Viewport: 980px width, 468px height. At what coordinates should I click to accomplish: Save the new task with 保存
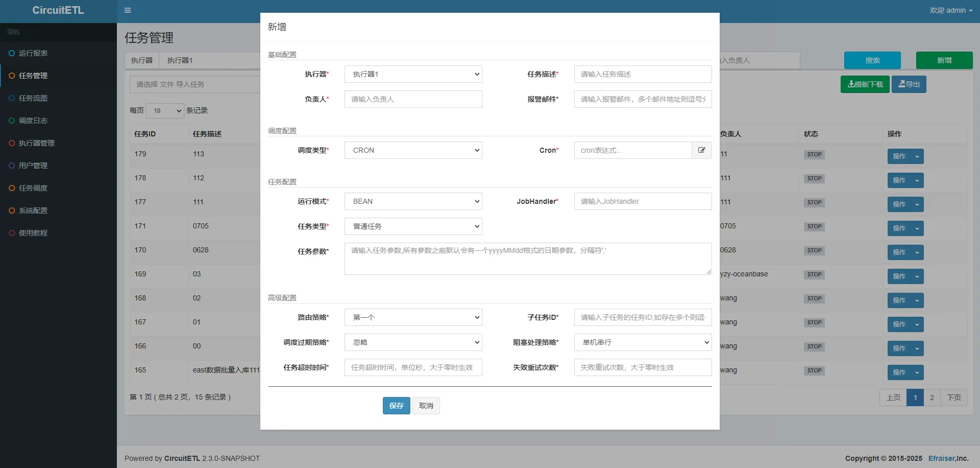coord(396,406)
